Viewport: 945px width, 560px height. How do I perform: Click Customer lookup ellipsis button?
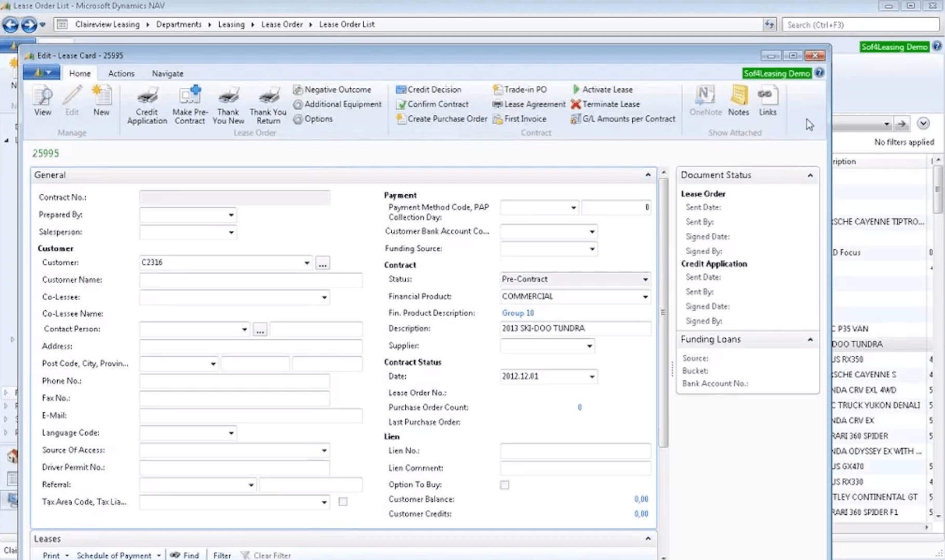322,263
